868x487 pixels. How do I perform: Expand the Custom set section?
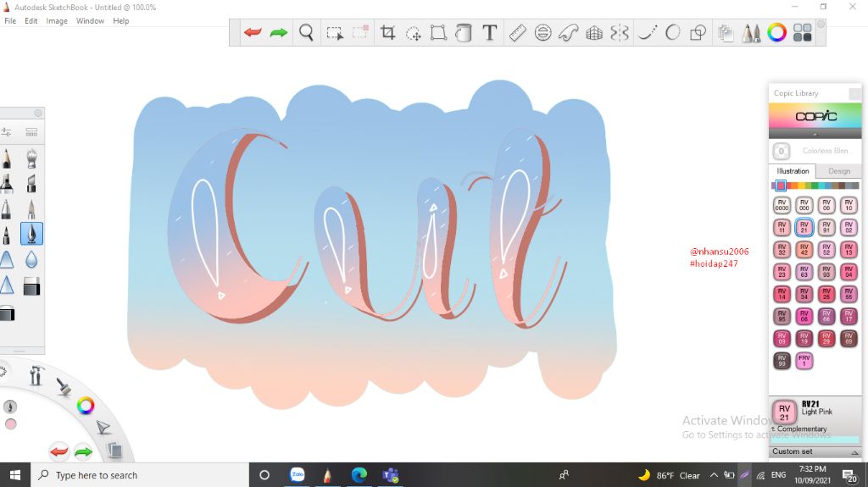tap(815, 451)
